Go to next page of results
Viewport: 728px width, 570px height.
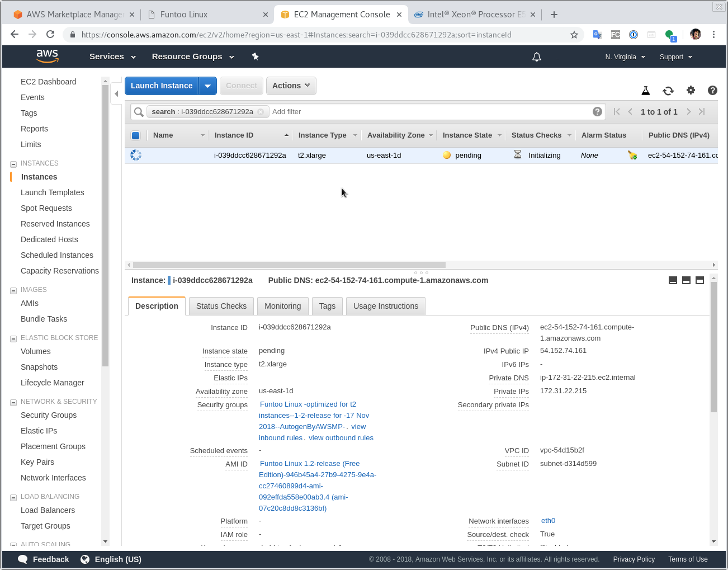click(x=688, y=112)
